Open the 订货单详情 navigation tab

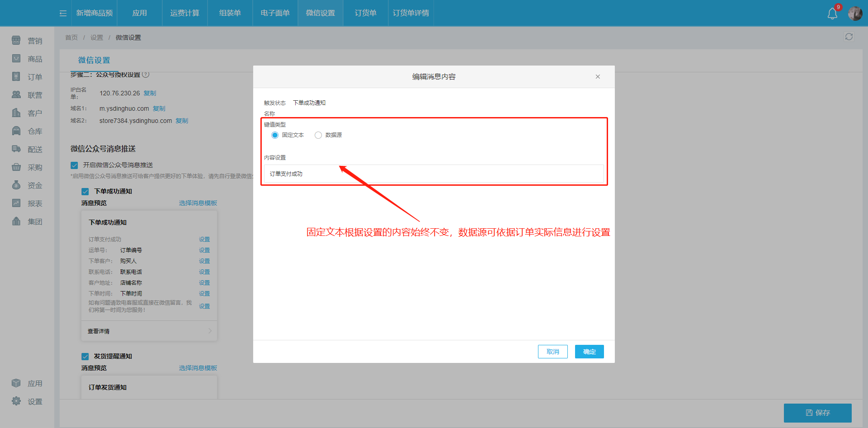coord(410,13)
